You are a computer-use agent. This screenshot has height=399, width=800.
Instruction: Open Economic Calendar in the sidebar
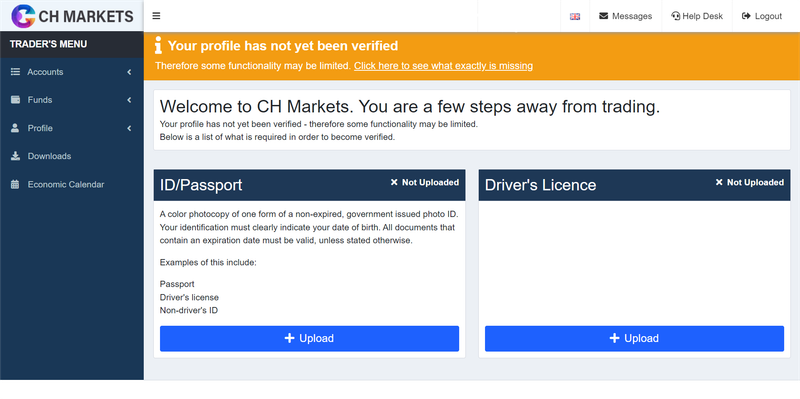71,184
